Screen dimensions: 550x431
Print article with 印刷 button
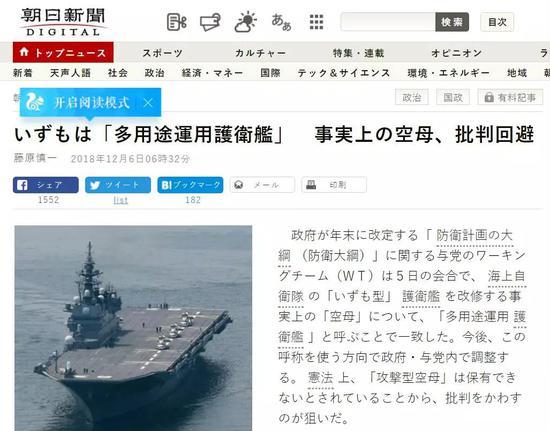[x=334, y=185]
